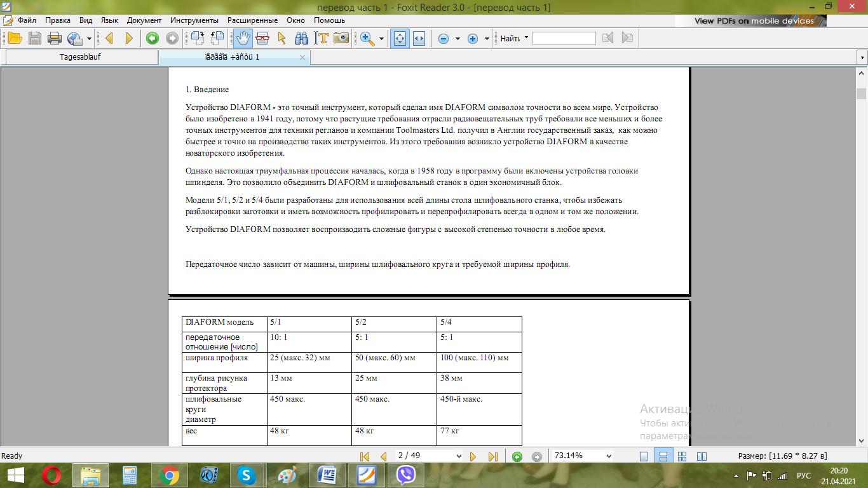This screenshot has height=488, width=868.
Task: Open the Помощь menu
Action: [x=329, y=20]
